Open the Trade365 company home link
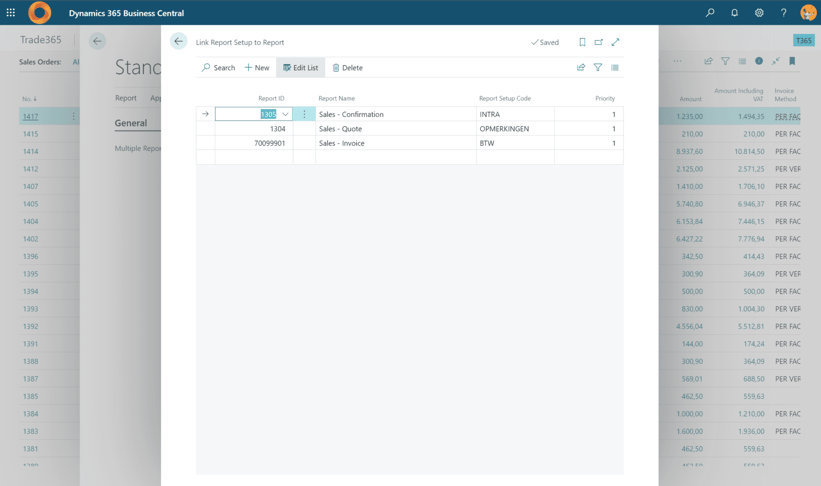Image resolution: width=821 pixels, height=486 pixels. [x=40, y=40]
